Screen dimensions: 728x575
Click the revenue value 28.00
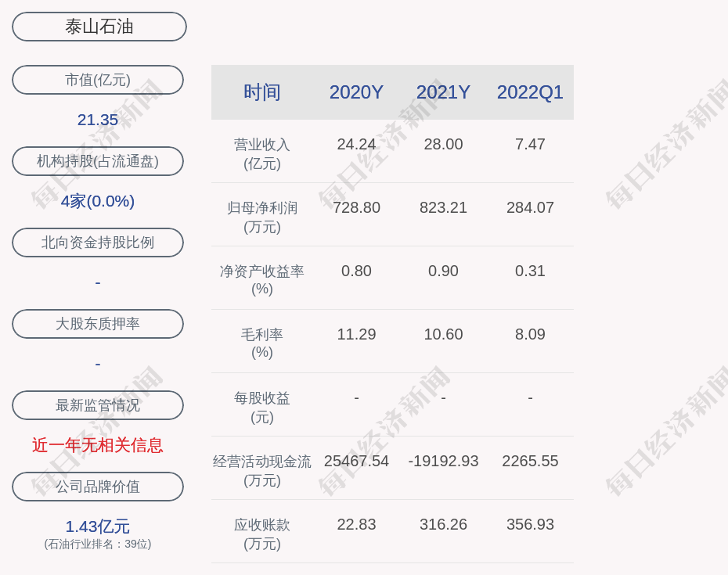pyautogui.click(x=443, y=144)
